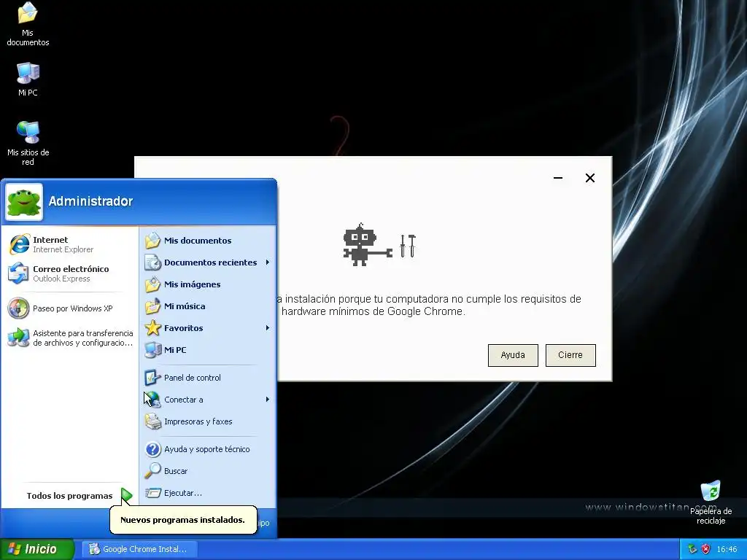Launch Internet Explorer from Start menu
Image resolution: width=747 pixels, height=560 pixels.
coord(71,244)
